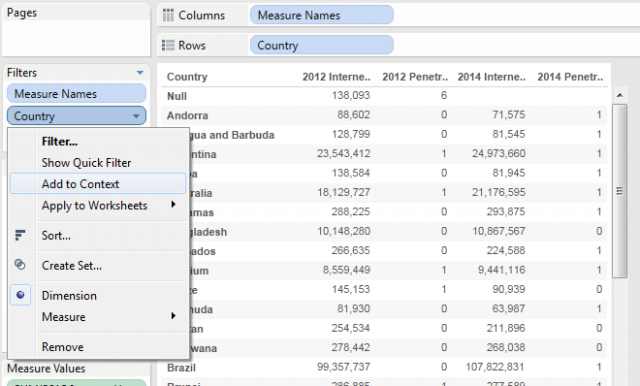Click the value 8,559,449
This screenshot has width=640, height=386.
click(347, 270)
